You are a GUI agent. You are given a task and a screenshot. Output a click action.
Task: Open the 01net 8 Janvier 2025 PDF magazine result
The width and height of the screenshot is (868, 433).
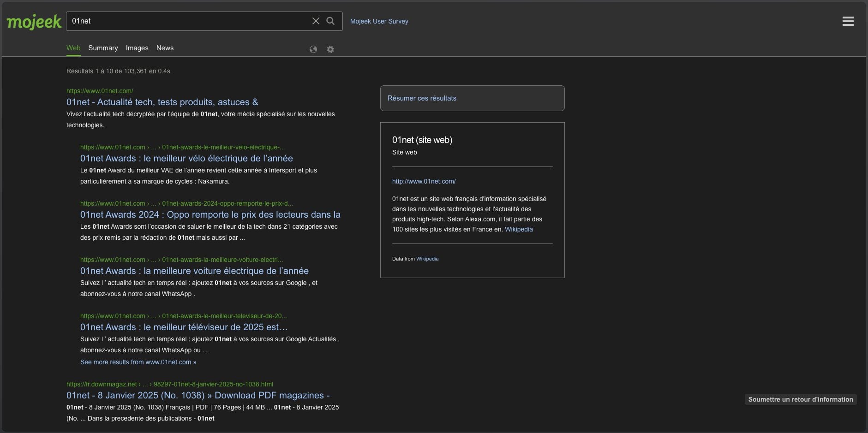(x=198, y=395)
